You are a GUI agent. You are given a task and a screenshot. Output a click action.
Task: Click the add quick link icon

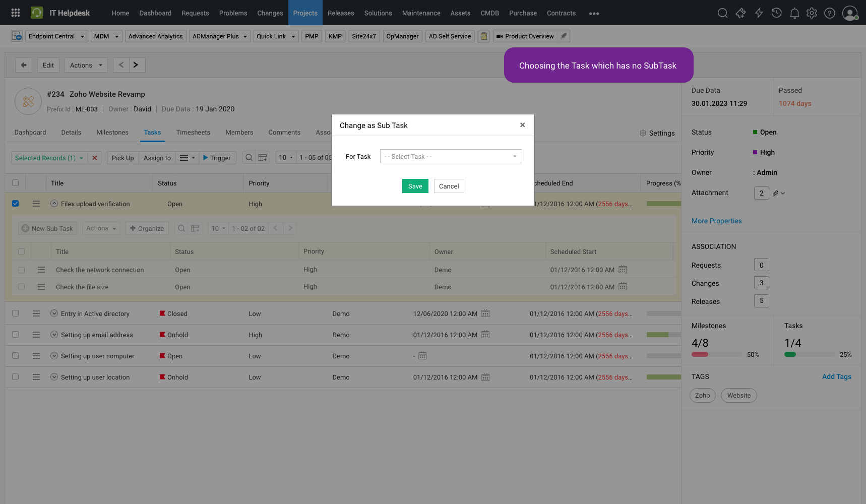[17, 36]
